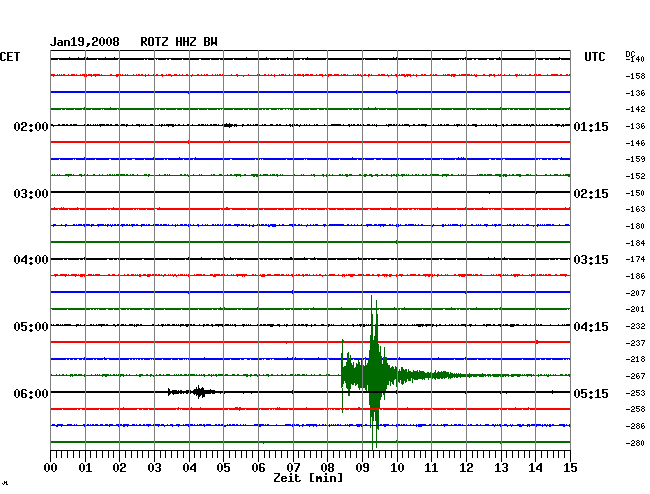Click the DC value -280
The image size is (650, 494).
(635, 443)
